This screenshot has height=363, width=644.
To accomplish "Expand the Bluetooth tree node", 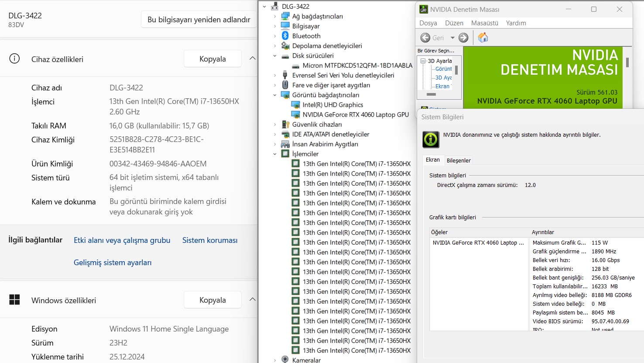I will [275, 36].
